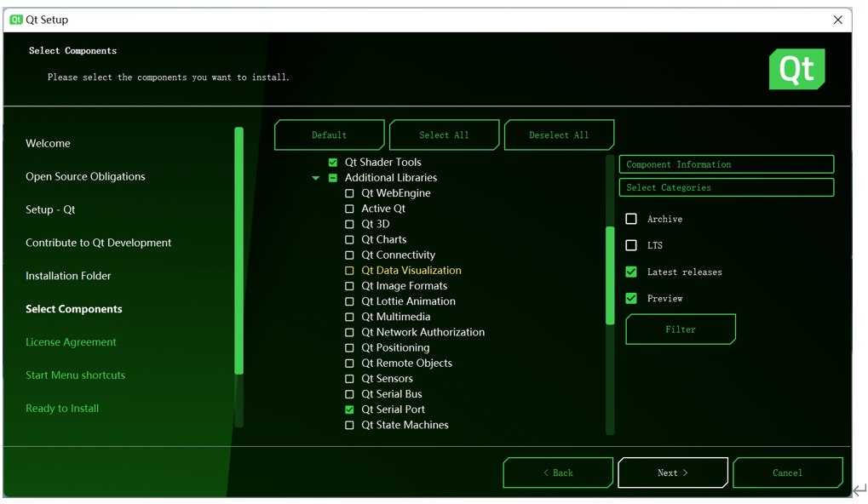
Task: Disable the Preview category checkbox
Action: [x=631, y=298]
